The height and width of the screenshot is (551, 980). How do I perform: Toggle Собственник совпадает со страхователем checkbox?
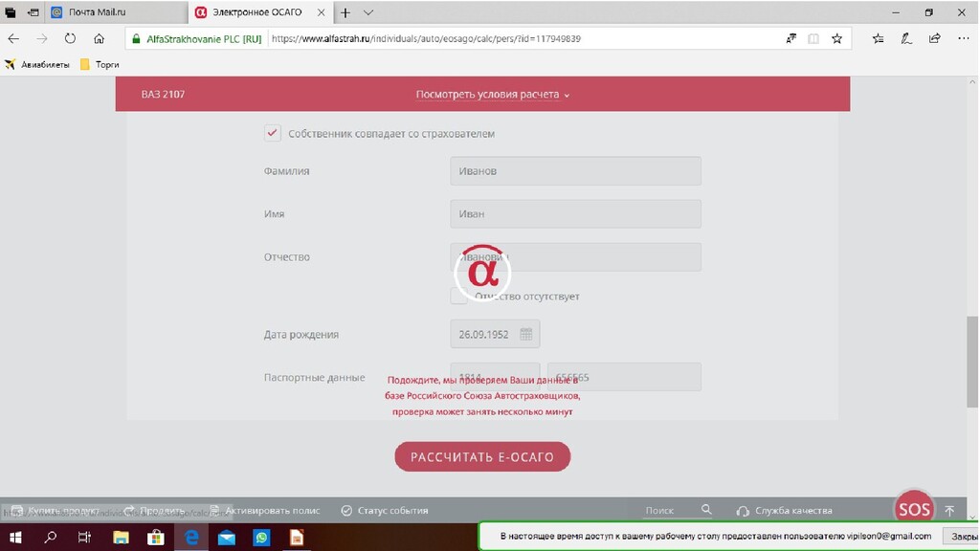273,133
